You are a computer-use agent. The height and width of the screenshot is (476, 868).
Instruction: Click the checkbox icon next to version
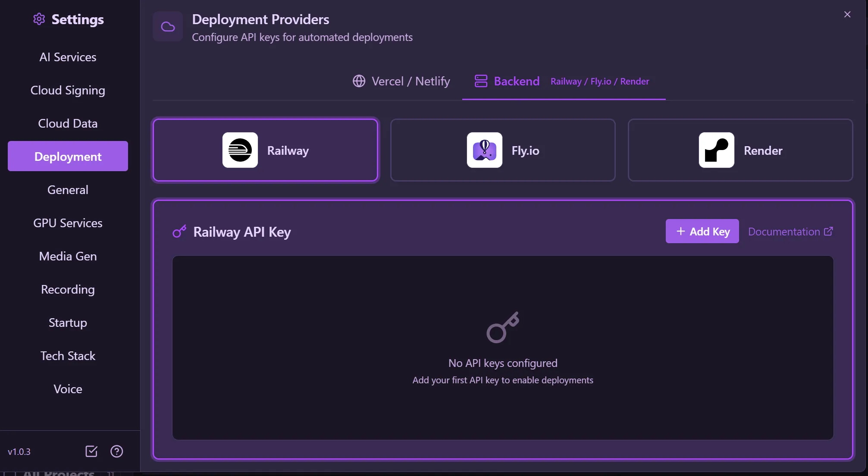coord(91,451)
